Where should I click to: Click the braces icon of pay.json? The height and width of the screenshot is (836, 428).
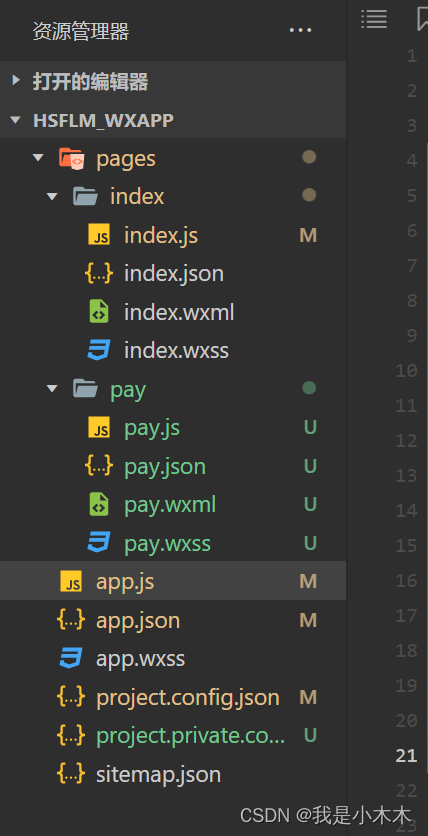pyautogui.click(x=99, y=466)
